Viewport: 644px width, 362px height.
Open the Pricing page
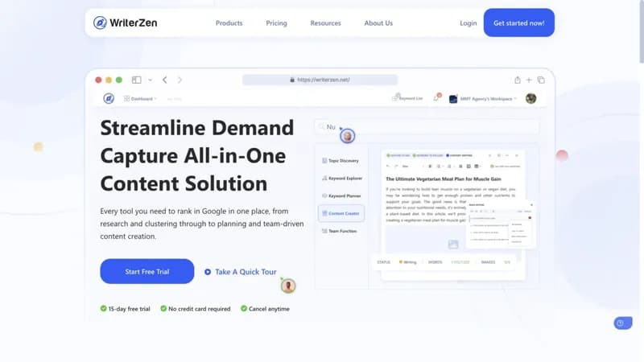click(x=276, y=23)
